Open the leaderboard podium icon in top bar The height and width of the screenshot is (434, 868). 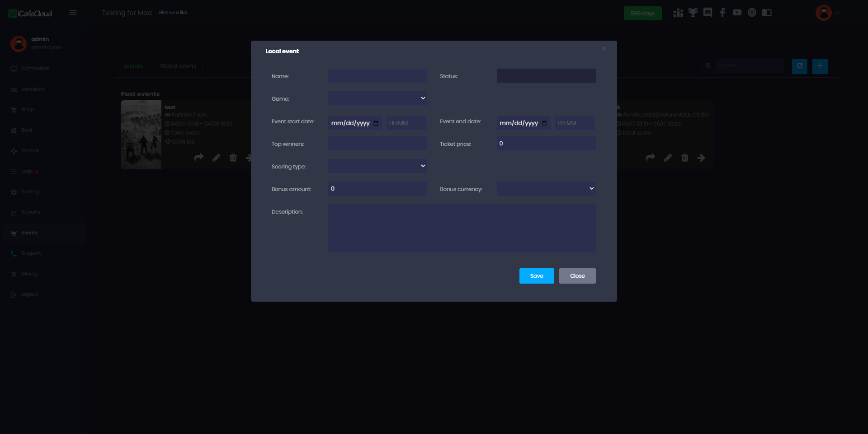click(x=678, y=13)
